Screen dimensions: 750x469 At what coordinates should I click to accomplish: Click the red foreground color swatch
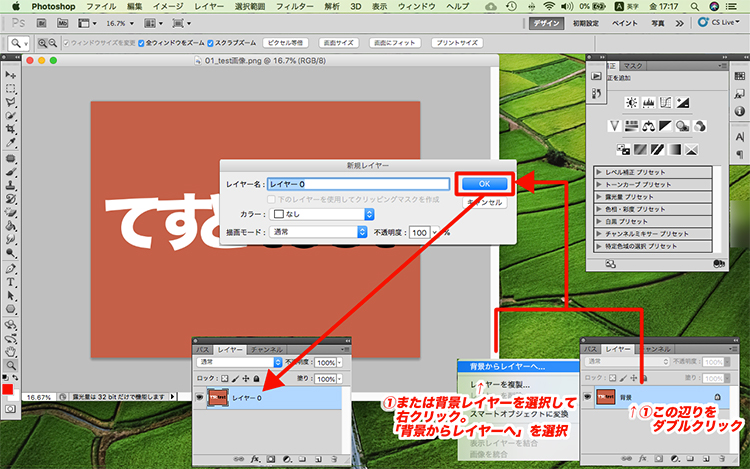click(7, 390)
